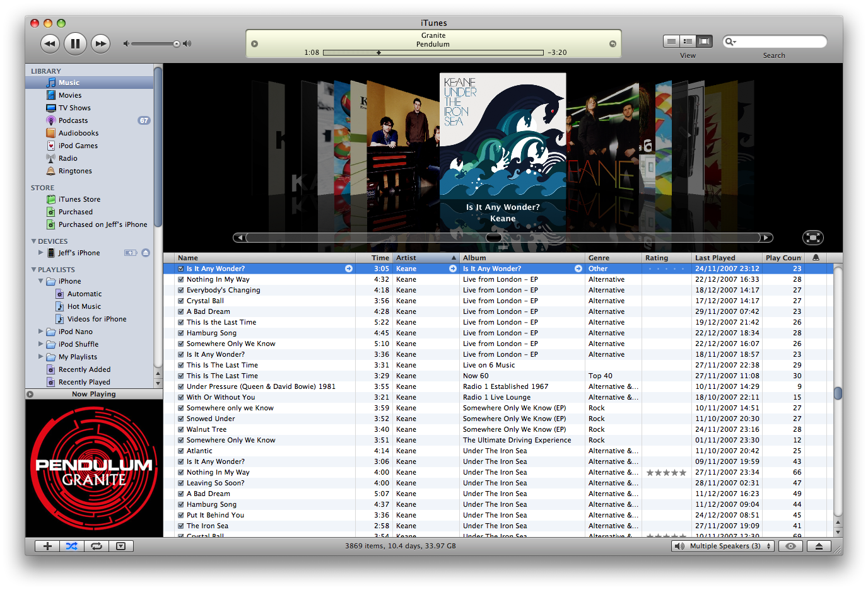Open the Recently Played playlist

coord(90,382)
